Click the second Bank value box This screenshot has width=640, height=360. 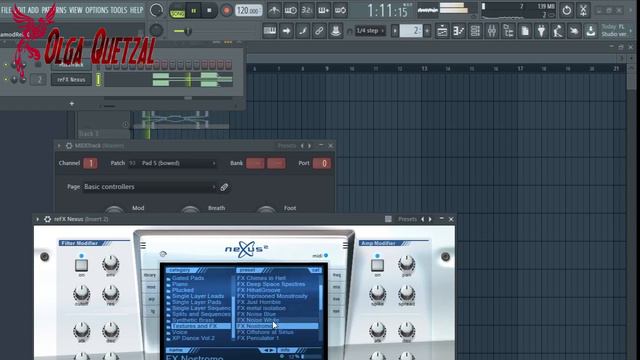pos(276,163)
